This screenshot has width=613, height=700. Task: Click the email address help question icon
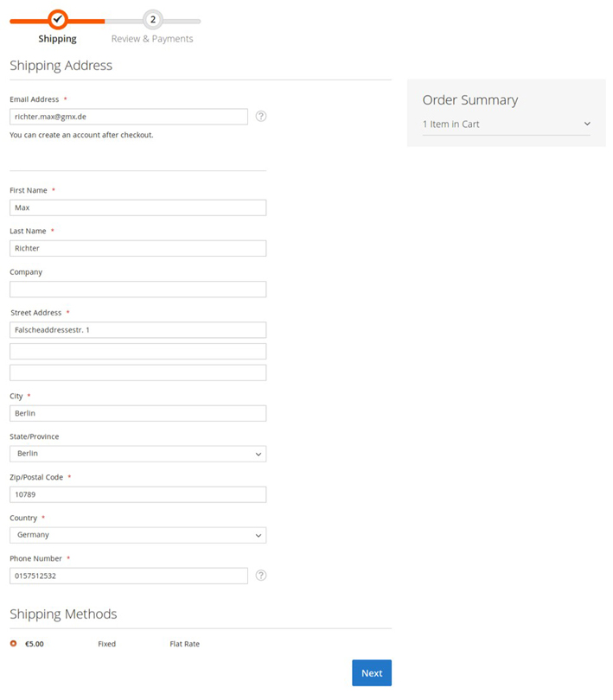pos(261,116)
